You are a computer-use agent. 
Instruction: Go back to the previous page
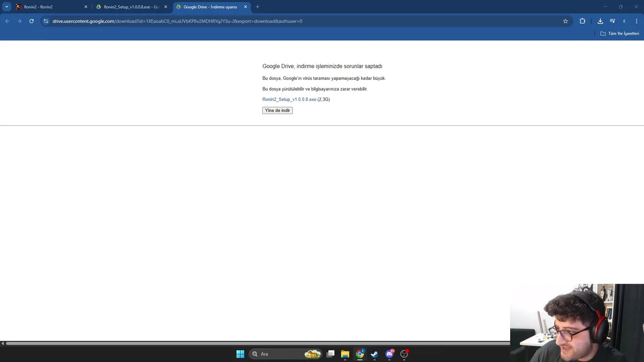coord(7,21)
